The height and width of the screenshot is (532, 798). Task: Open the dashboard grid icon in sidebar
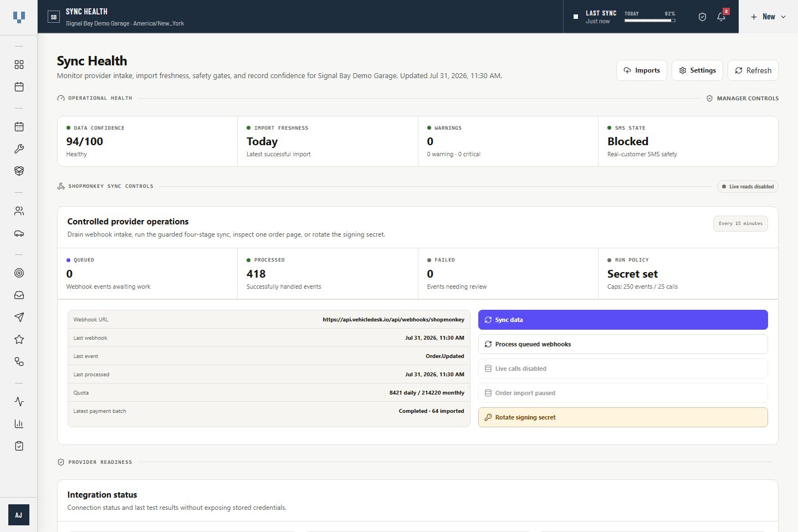pyautogui.click(x=19, y=65)
